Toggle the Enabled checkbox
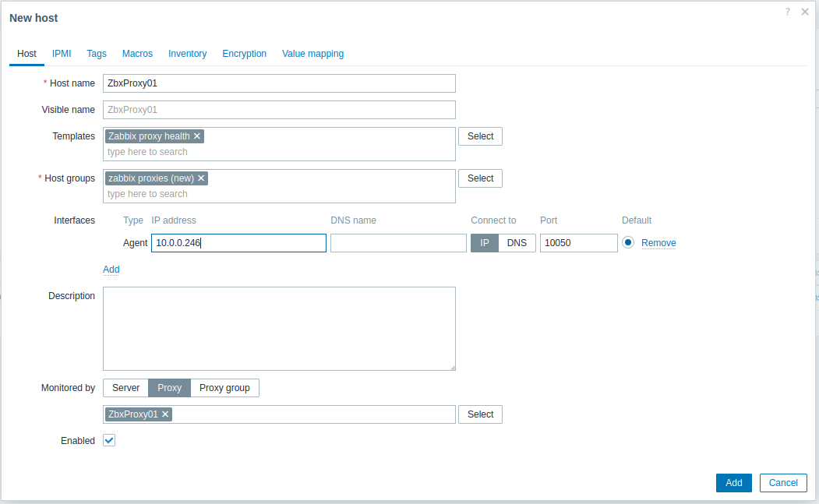 [x=109, y=440]
